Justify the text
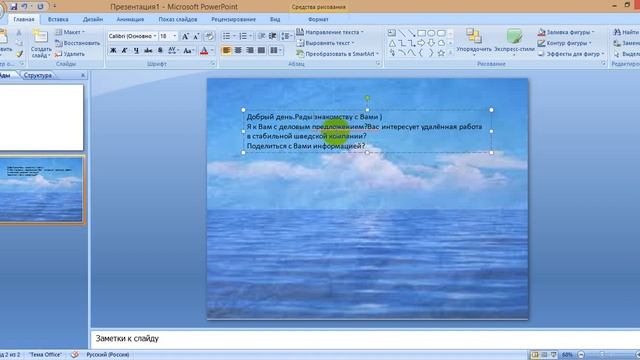The height and width of the screenshot is (360, 640). click(262, 50)
